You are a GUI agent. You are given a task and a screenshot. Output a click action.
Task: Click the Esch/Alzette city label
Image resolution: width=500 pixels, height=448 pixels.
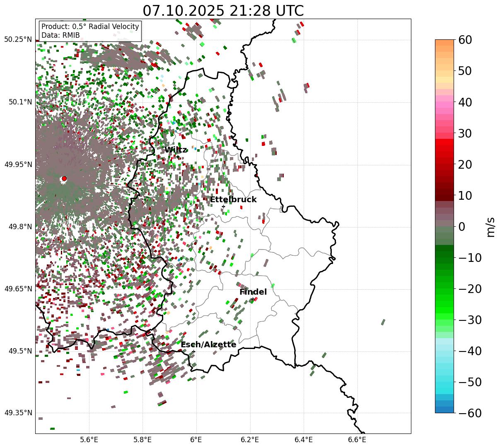point(208,345)
